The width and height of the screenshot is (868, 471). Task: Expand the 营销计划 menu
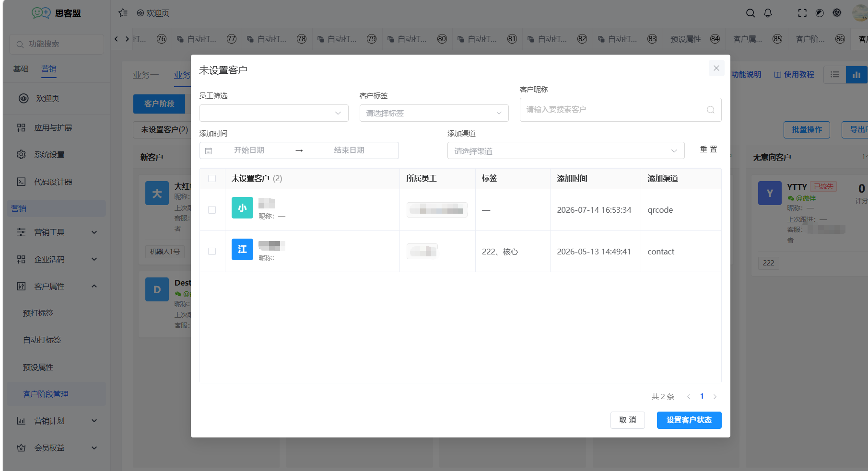[x=94, y=421]
